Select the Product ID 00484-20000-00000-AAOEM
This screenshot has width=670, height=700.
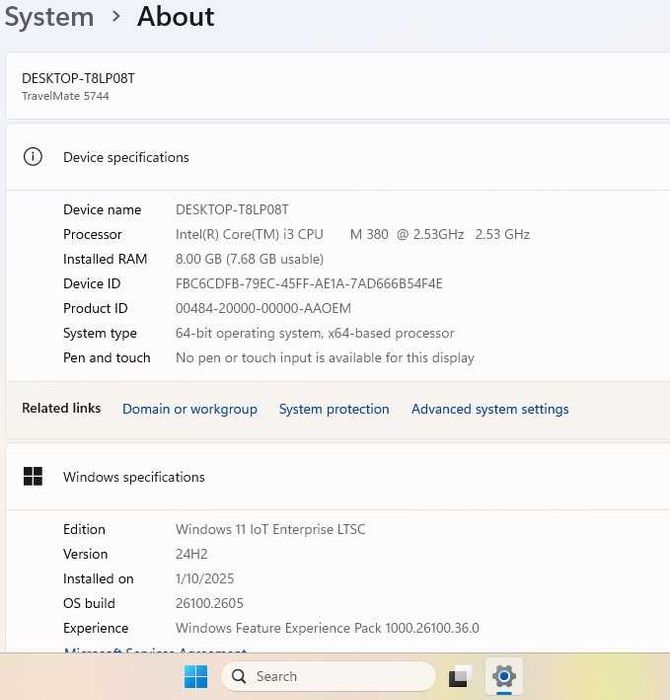263,308
